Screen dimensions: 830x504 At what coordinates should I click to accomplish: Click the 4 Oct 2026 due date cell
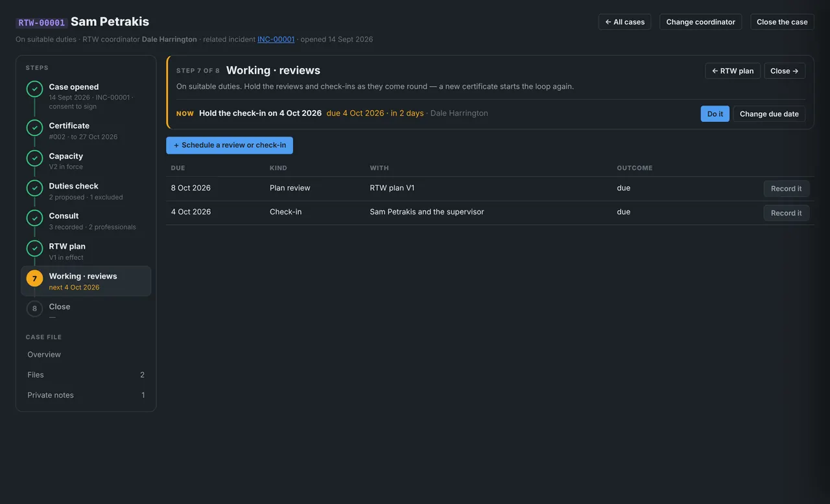pos(191,212)
